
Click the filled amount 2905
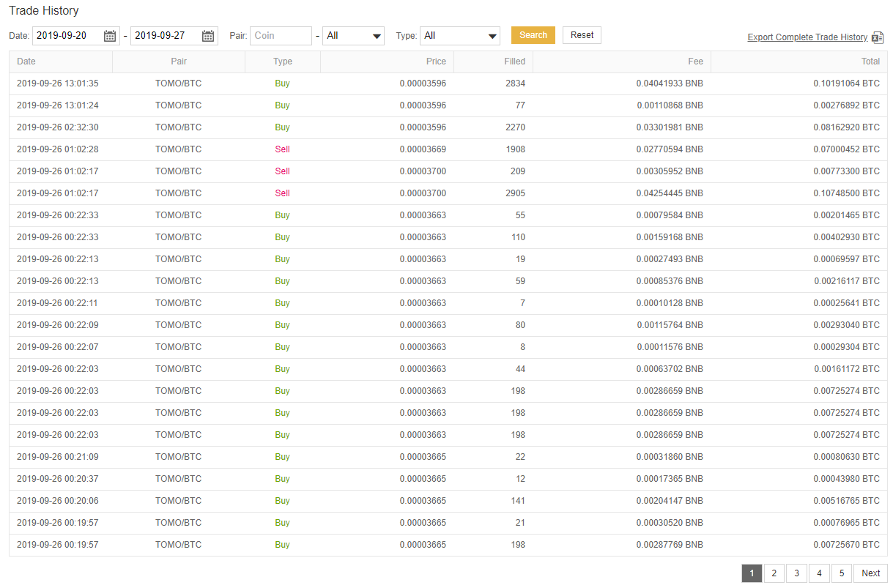tap(515, 193)
